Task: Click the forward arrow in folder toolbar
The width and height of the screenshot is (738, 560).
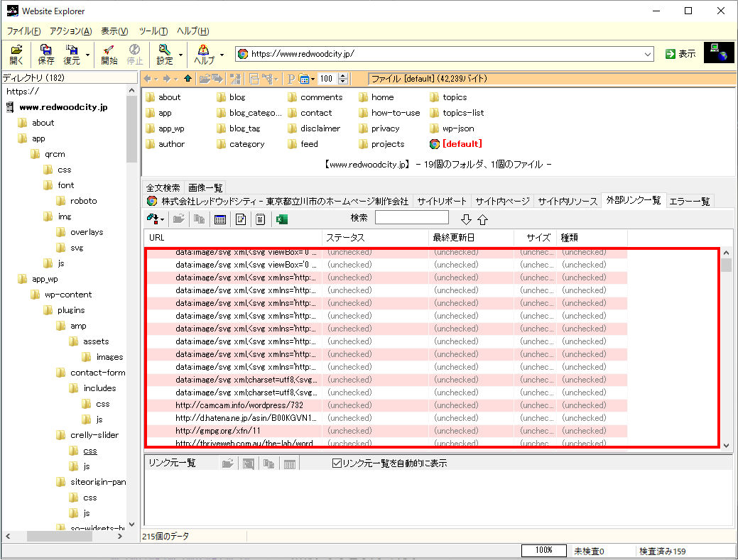Action: click(x=167, y=79)
